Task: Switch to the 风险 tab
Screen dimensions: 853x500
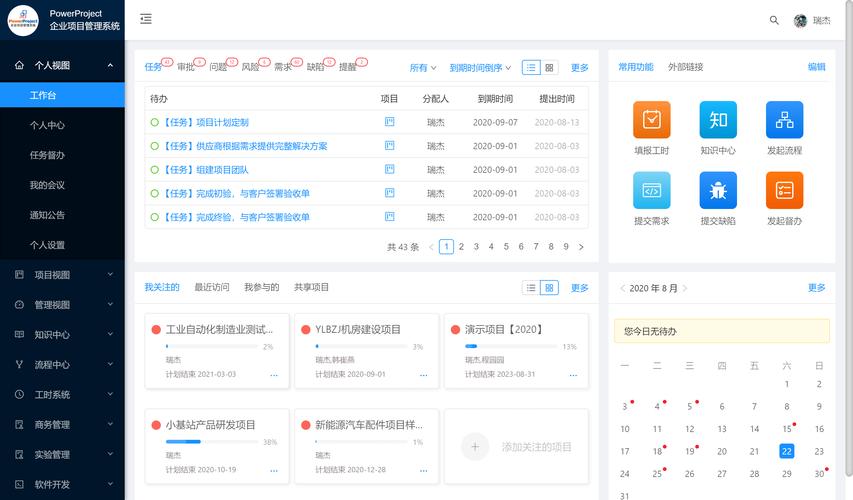Action: [250, 67]
